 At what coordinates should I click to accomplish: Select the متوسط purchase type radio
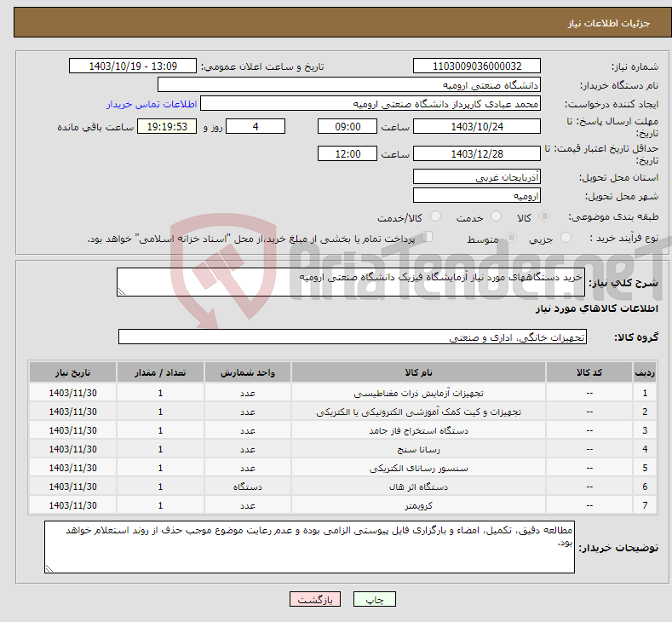511,237
